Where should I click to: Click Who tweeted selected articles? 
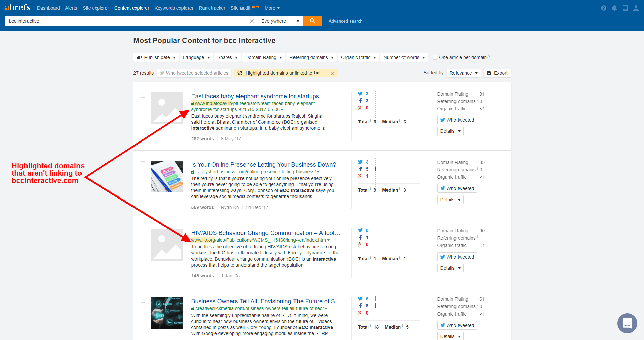click(194, 73)
